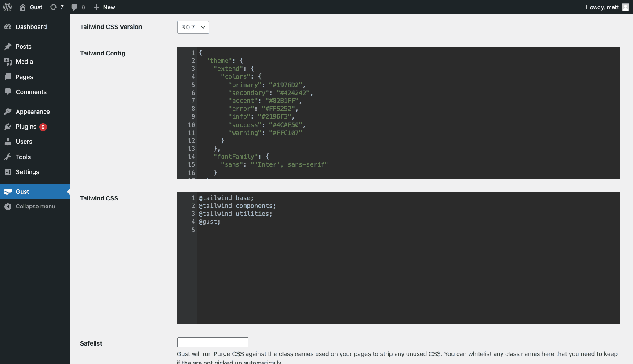The image size is (633, 364).
Task: Click the Posts pin icon
Action: point(8,47)
